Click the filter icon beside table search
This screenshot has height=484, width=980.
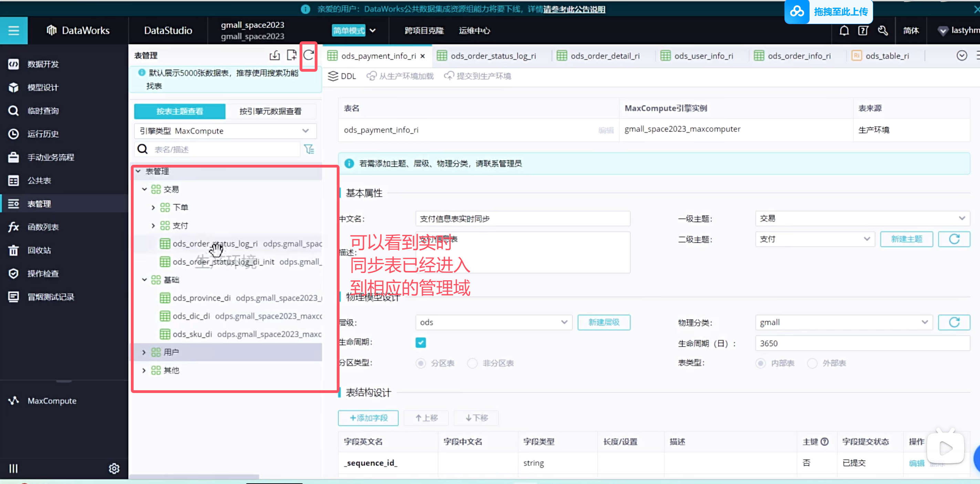(x=309, y=149)
